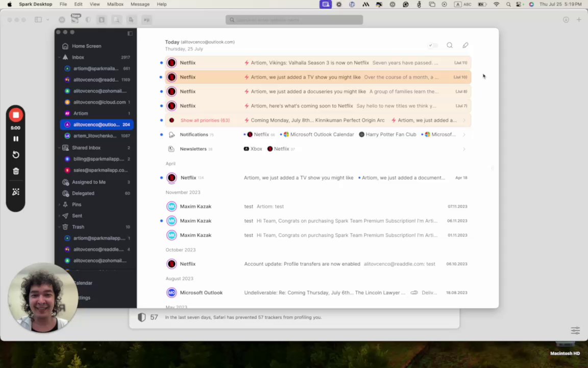This screenshot has height=368, width=588.
Task: Open Safari sidebar dropdown arrow
Action: [x=47, y=19]
